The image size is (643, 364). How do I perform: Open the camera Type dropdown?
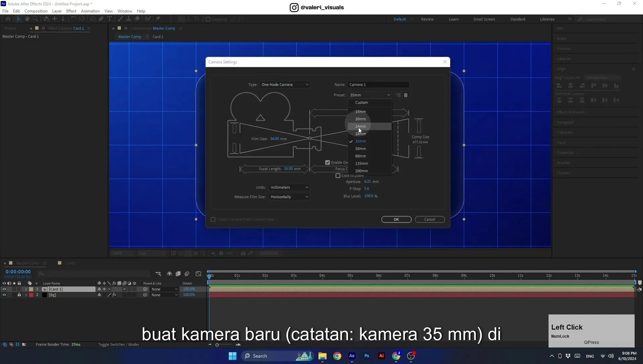point(285,85)
